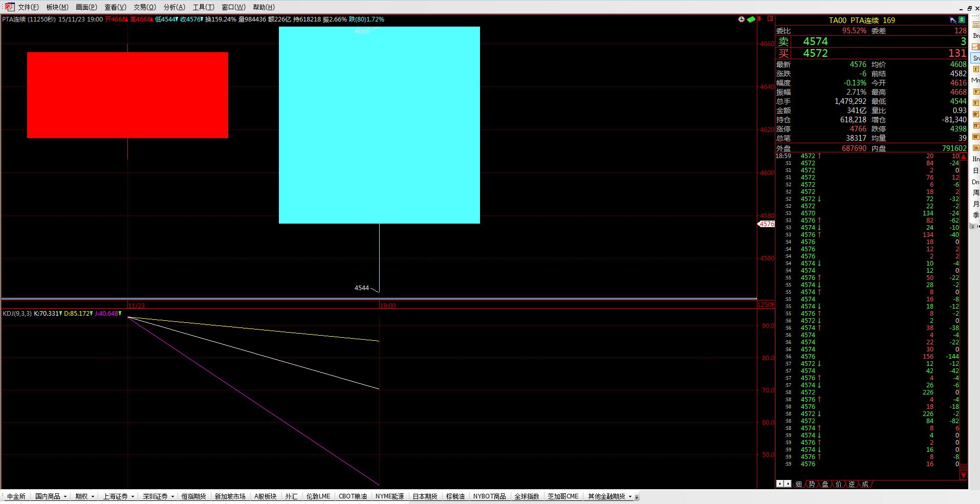Click the green chip icon above the chart

pos(751,19)
